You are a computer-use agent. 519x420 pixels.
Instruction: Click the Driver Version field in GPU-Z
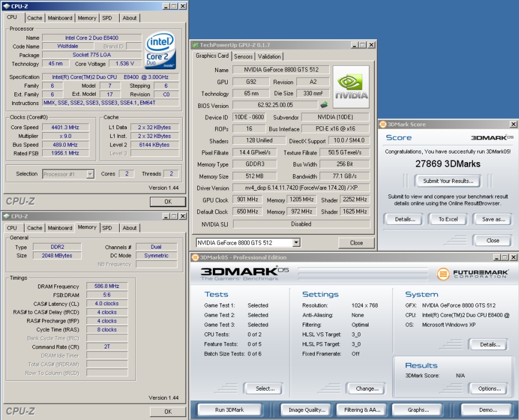(301, 188)
